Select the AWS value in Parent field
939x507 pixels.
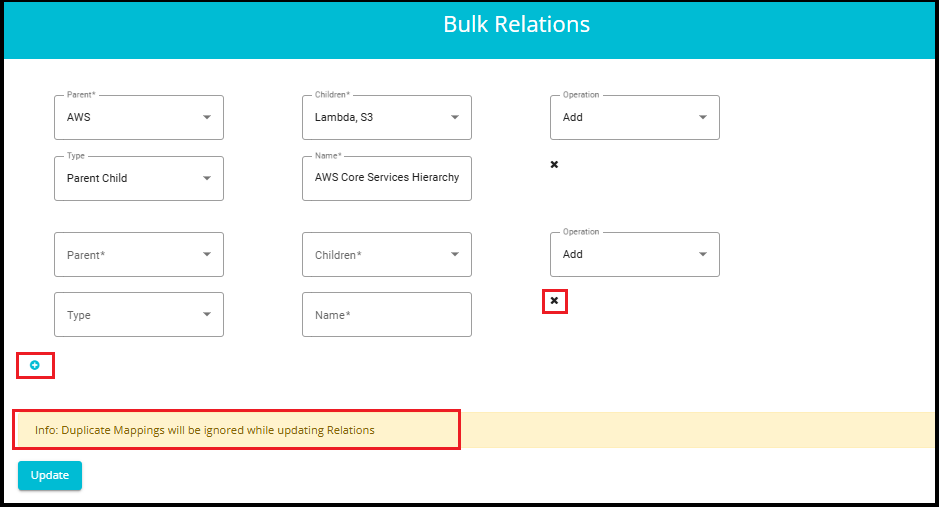tap(78, 117)
